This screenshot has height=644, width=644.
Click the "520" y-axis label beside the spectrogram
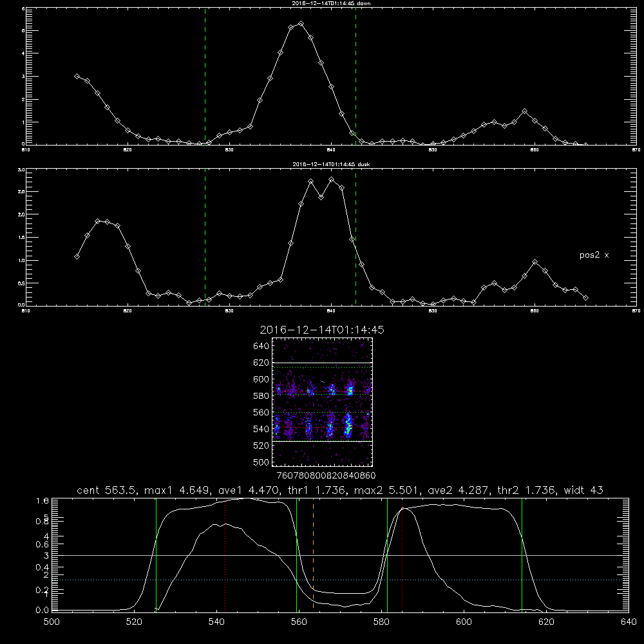(261, 446)
